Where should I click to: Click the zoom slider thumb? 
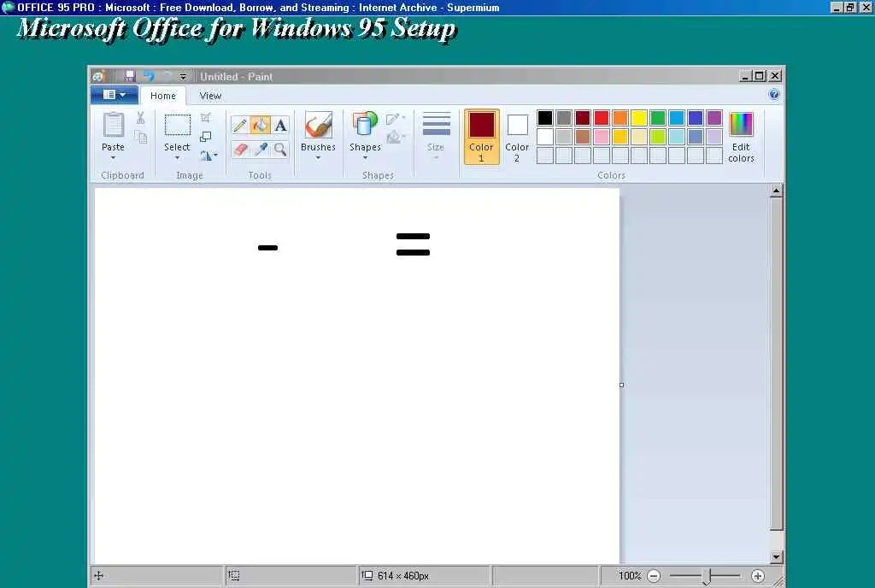pos(707,576)
